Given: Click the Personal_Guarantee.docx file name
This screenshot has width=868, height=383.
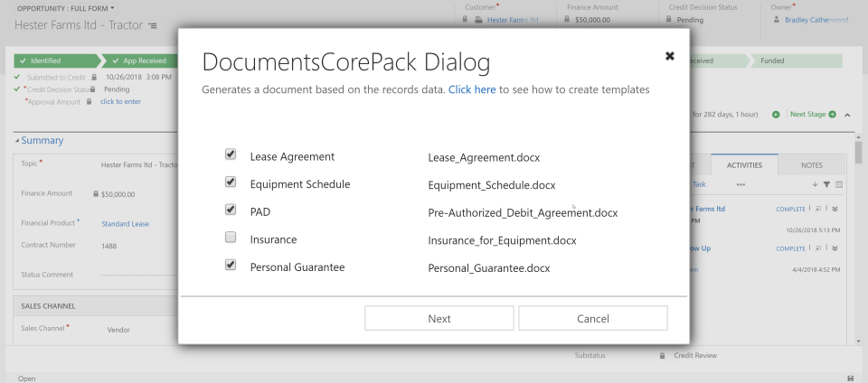Looking at the screenshot, I should click(x=489, y=268).
